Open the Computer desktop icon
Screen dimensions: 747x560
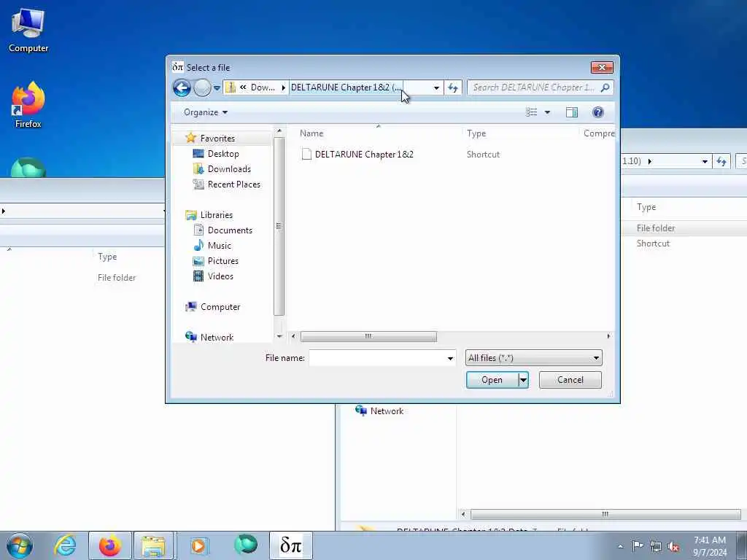click(28, 31)
